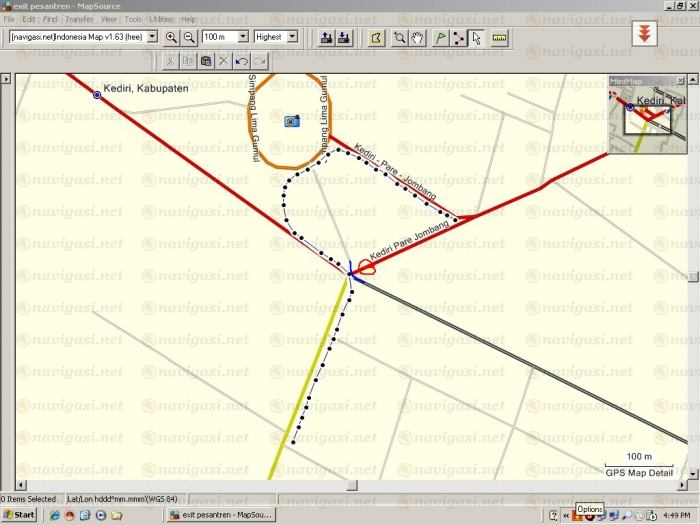
Task: Click the Zoom Out magnifier button
Action: point(188,37)
